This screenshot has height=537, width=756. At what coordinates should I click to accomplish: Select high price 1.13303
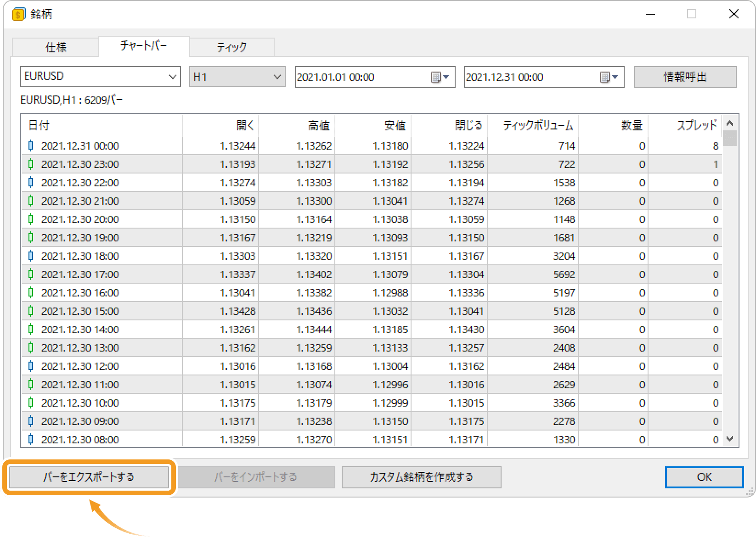pyautogui.click(x=314, y=183)
